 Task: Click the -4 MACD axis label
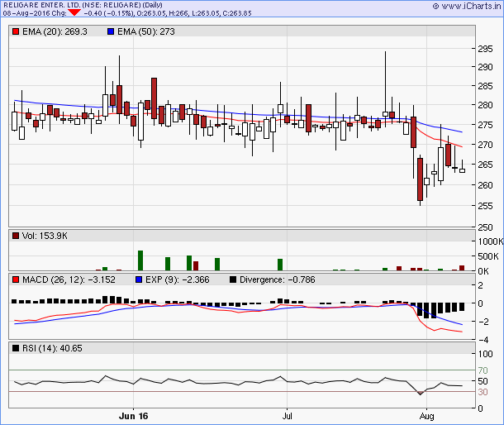point(483,340)
